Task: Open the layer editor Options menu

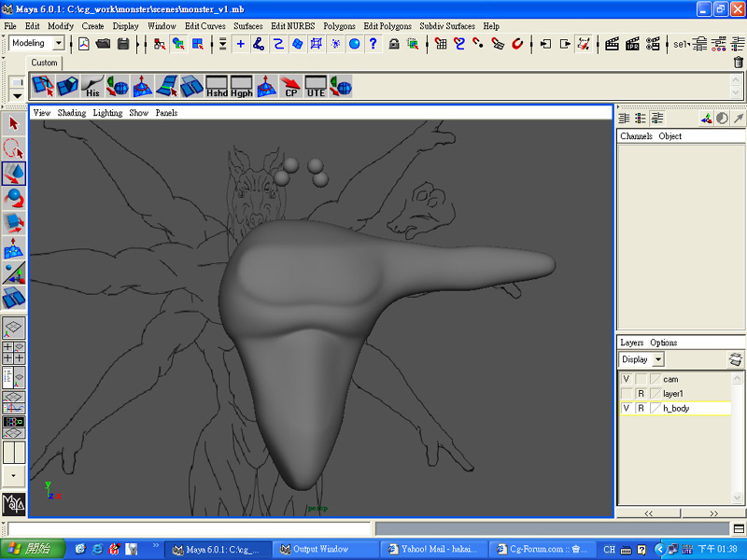Action: coord(663,343)
